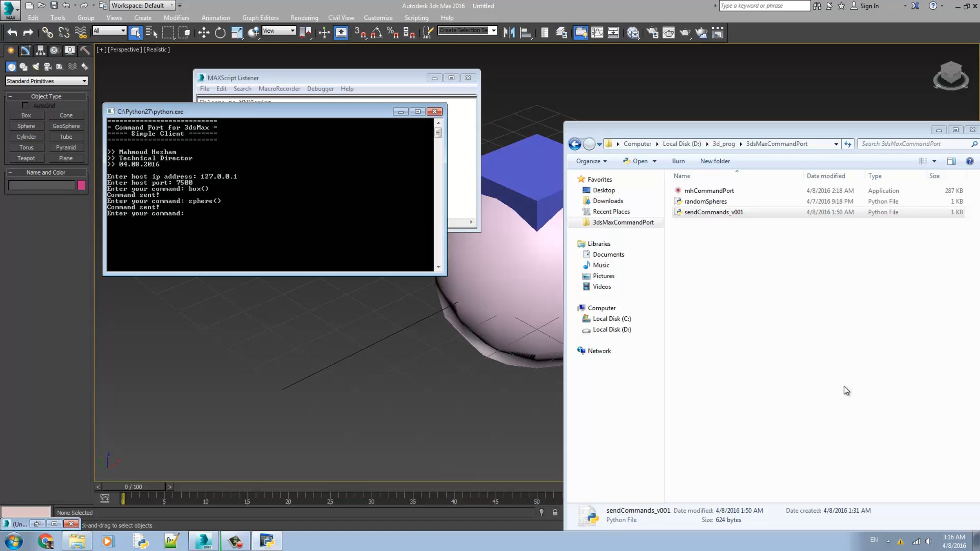Click the Mirror tool icon
980x551 pixels.
tap(509, 33)
